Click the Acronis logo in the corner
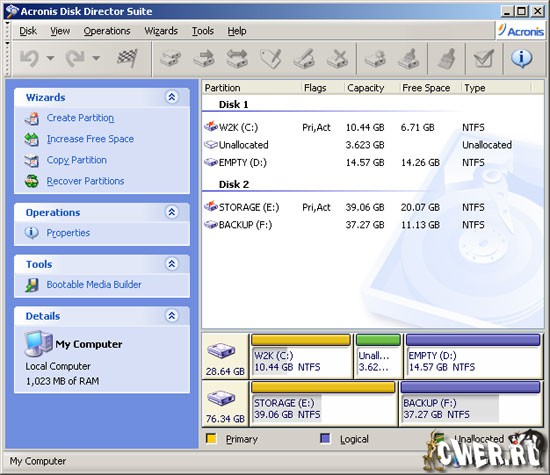Screen dimensions: 550x475 point(521,31)
